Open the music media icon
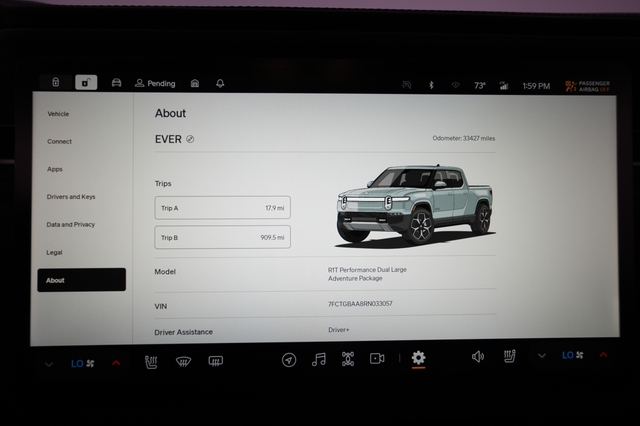 (319, 359)
